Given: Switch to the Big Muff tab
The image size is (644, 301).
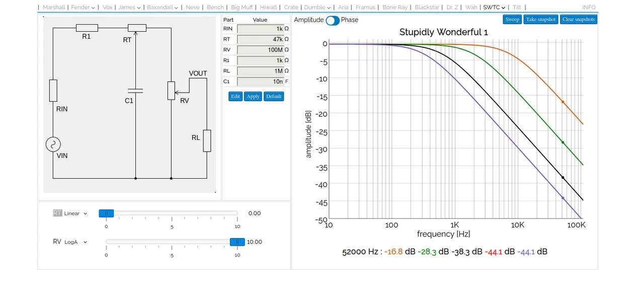Looking at the screenshot, I should tap(242, 8).
